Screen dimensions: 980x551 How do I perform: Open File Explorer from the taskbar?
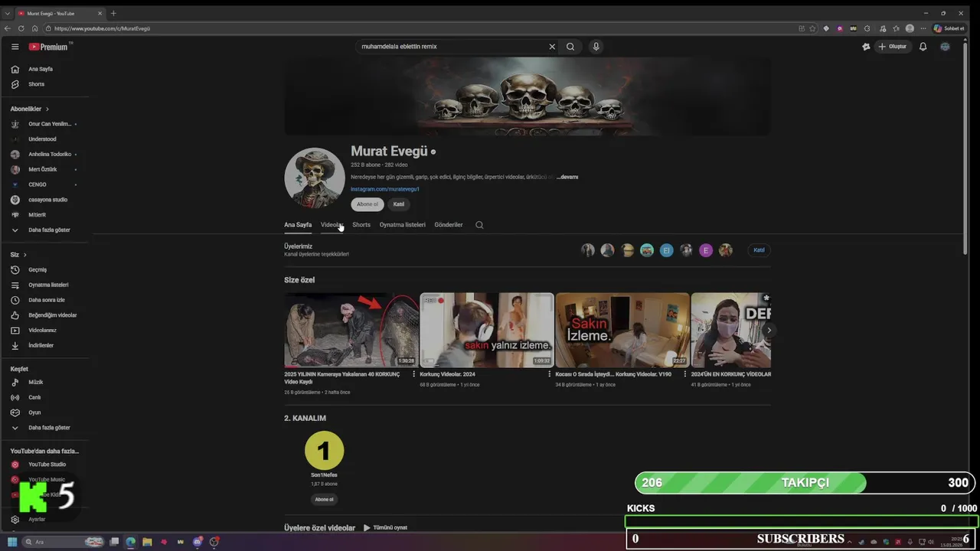pyautogui.click(x=147, y=542)
